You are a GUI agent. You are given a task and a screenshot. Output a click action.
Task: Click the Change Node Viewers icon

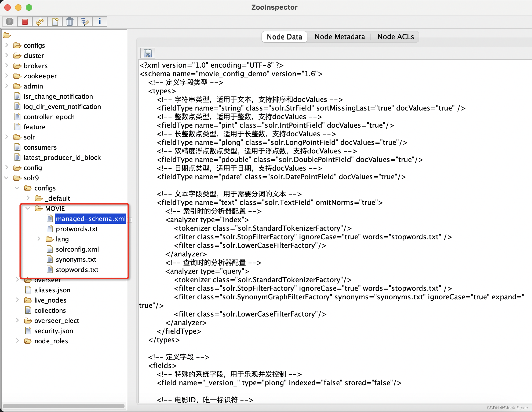(x=85, y=21)
